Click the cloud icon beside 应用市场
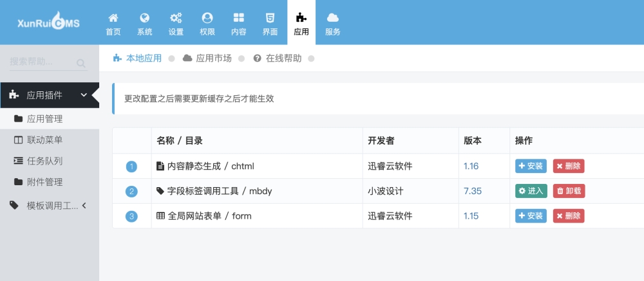 click(x=187, y=58)
